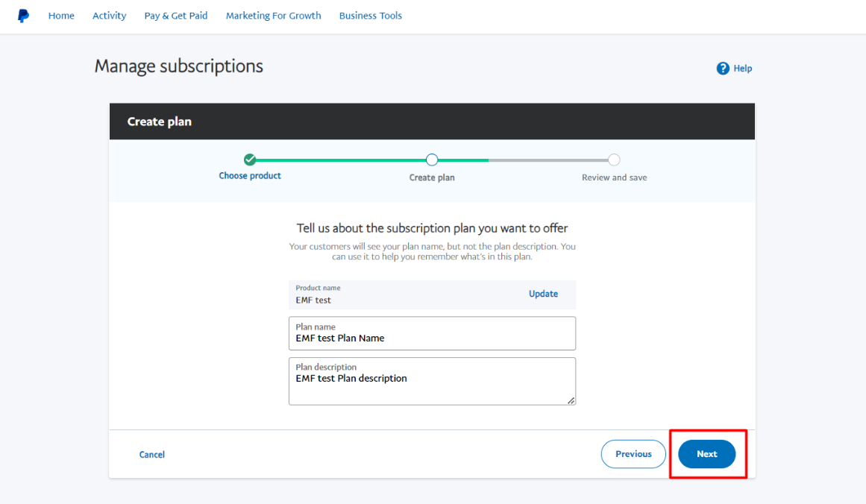
Task: Click the Plan description text area
Action: click(x=432, y=382)
